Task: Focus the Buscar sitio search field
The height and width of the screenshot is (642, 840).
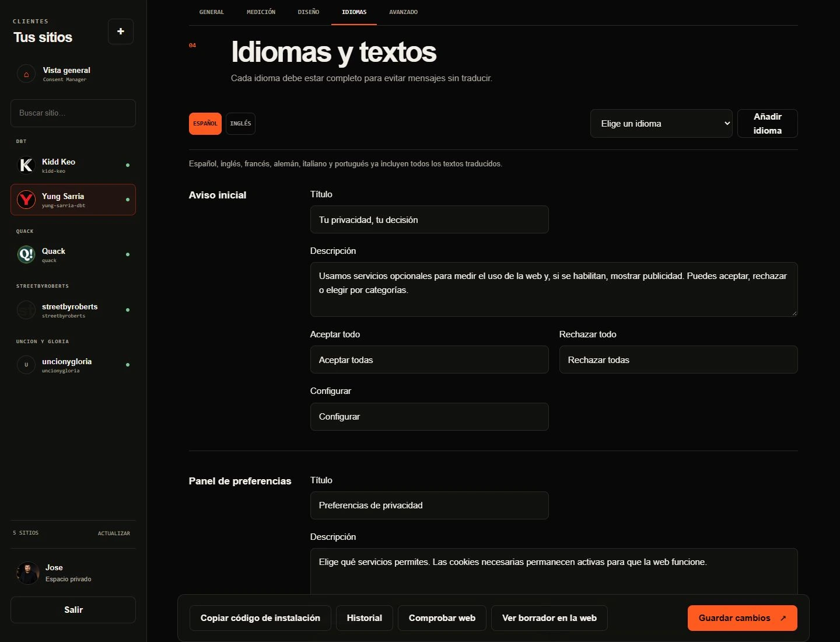Action: [x=73, y=113]
